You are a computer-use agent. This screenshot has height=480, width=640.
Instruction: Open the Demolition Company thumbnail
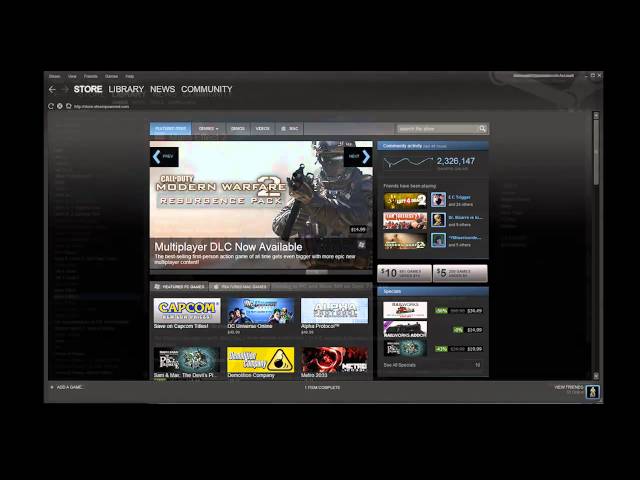tap(260, 360)
